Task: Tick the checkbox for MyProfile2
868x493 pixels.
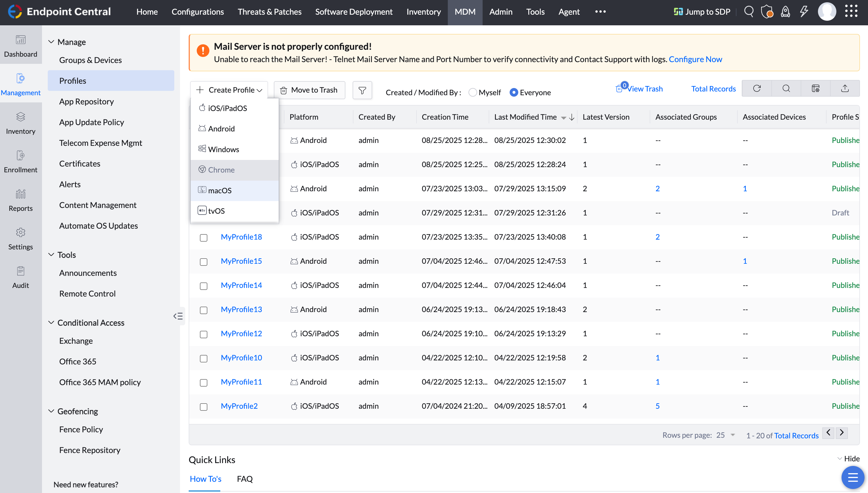Action: pos(203,406)
